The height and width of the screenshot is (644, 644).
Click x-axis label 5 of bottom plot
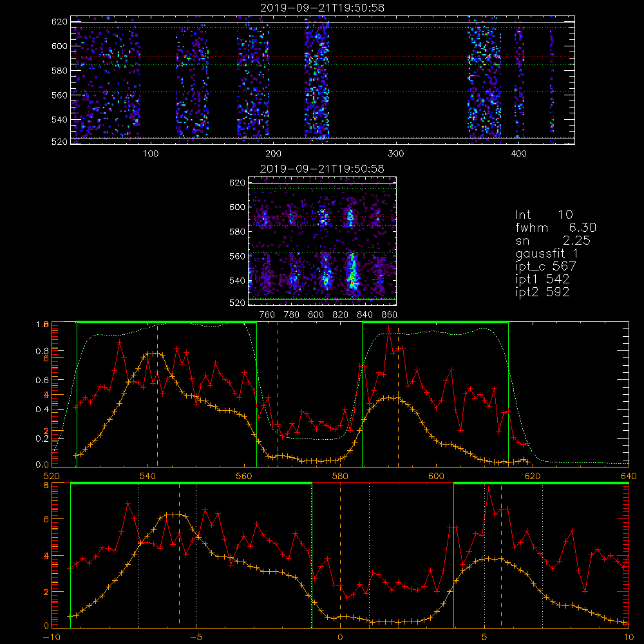[x=485, y=637]
